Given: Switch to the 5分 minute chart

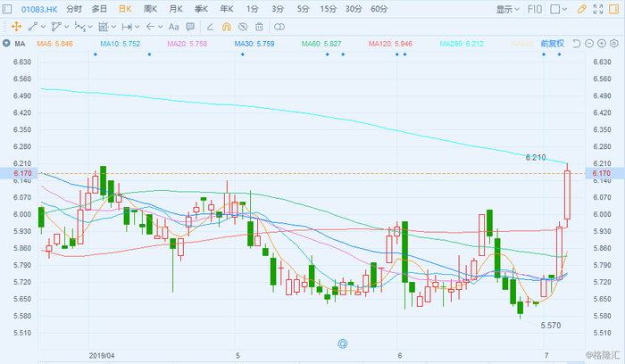Looking at the screenshot, I should click(303, 9).
